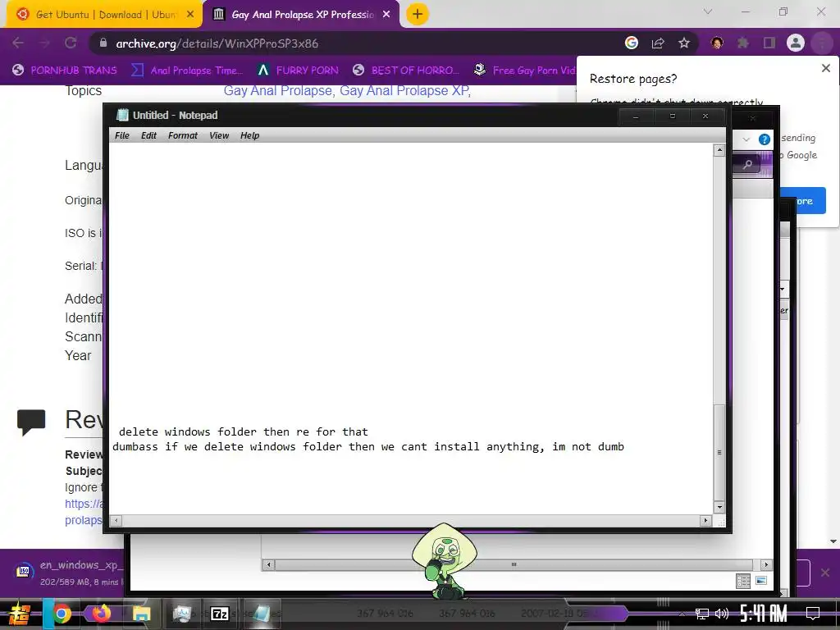Click the Chrome forward arrow
840x630 pixels.
click(x=44, y=43)
